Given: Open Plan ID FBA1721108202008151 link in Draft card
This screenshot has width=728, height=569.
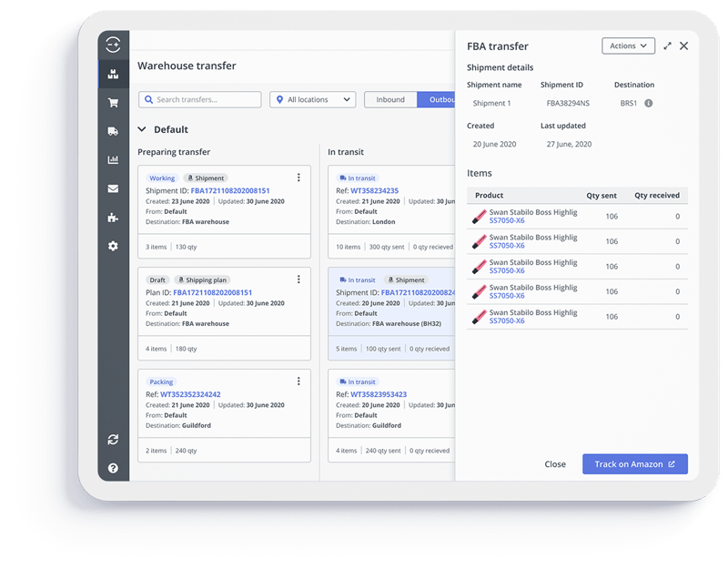Looking at the screenshot, I should pyautogui.click(x=213, y=292).
